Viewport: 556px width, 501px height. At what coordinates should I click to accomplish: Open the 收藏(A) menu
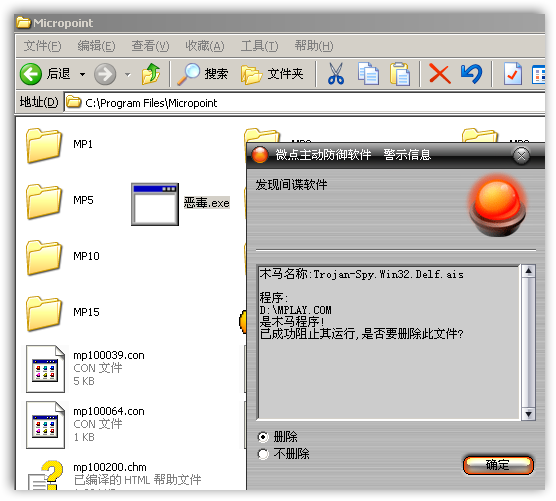click(x=205, y=46)
